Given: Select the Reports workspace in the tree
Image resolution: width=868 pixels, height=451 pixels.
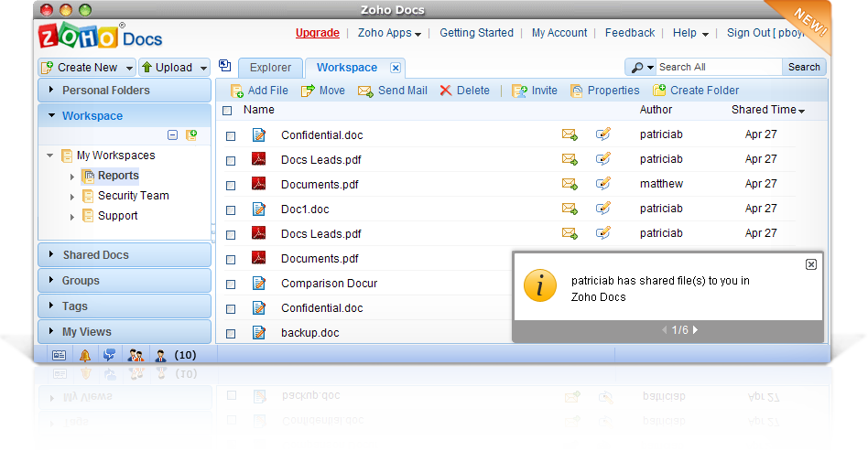Looking at the screenshot, I should tap(118, 176).
